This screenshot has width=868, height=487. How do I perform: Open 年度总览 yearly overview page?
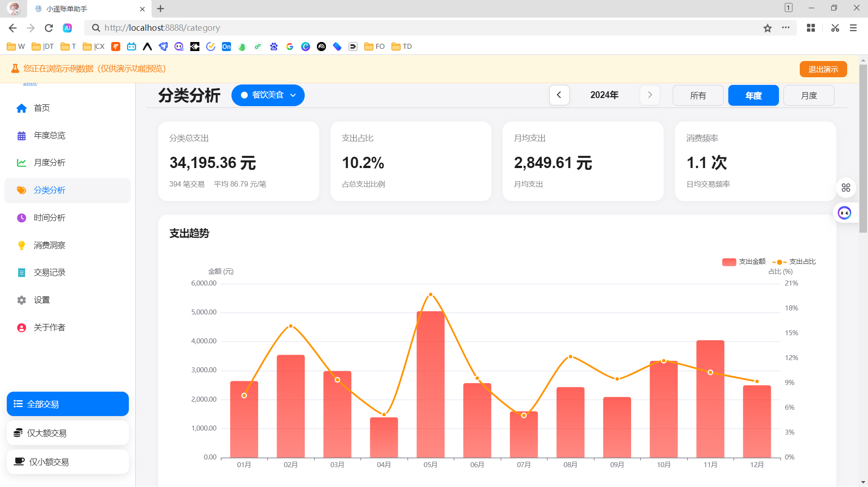(x=67, y=136)
